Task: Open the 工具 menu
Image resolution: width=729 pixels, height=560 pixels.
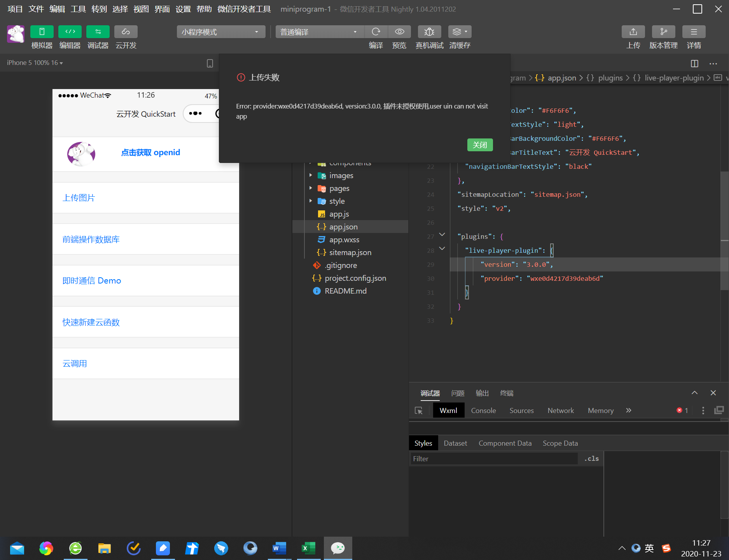Action: click(78, 9)
